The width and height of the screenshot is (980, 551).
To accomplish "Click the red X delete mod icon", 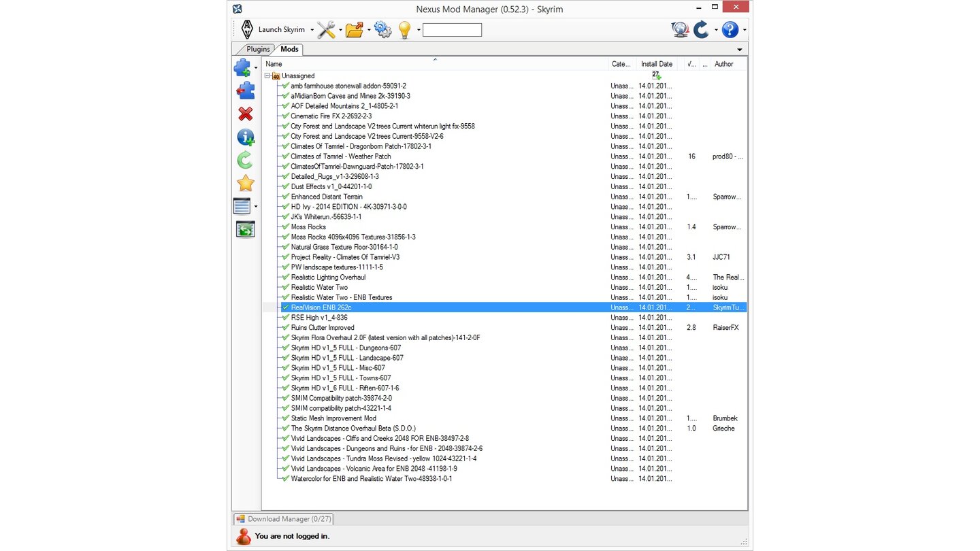I will 245,114.
